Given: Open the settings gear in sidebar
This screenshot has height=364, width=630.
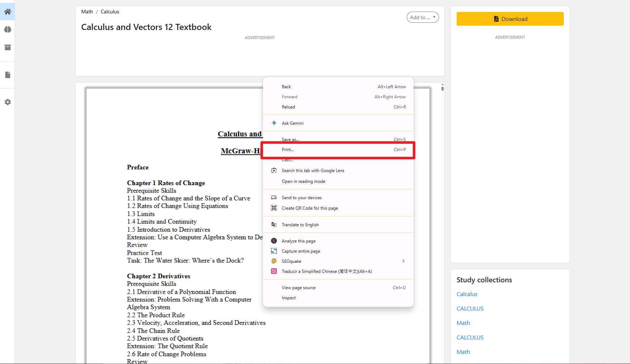Looking at the screenshot, I should tap(7, 102).
